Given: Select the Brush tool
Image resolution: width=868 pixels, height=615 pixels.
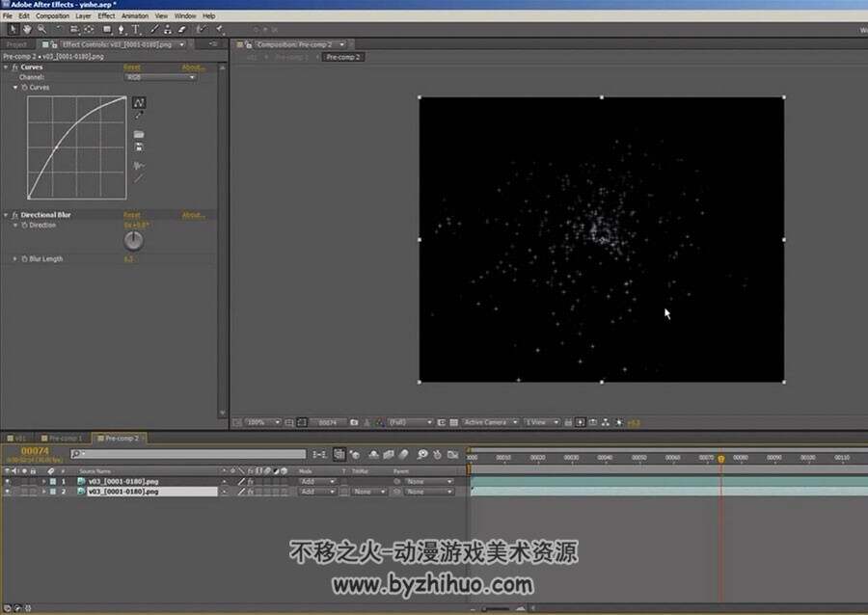Looking at the screenshot, I should pos(154,29).
